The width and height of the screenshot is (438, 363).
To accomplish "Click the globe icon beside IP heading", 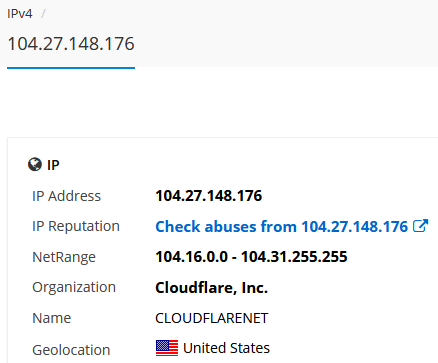I will pyautogui.click(x=35, y=164).
